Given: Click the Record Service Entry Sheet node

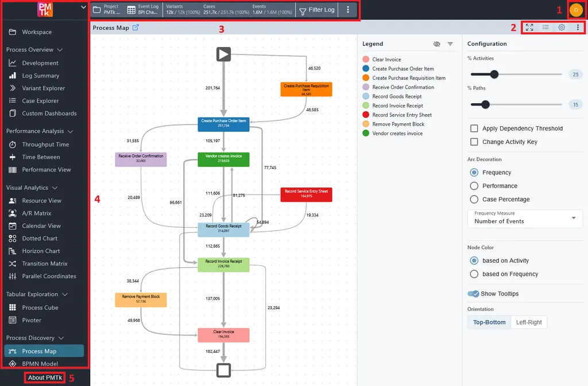Looking at the screenshot, I should coord(306,194).
